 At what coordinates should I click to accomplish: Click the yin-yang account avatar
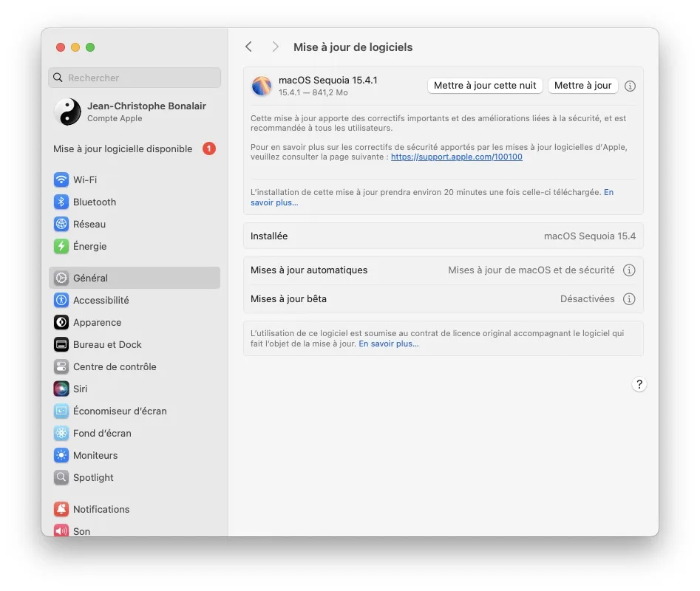67,112
